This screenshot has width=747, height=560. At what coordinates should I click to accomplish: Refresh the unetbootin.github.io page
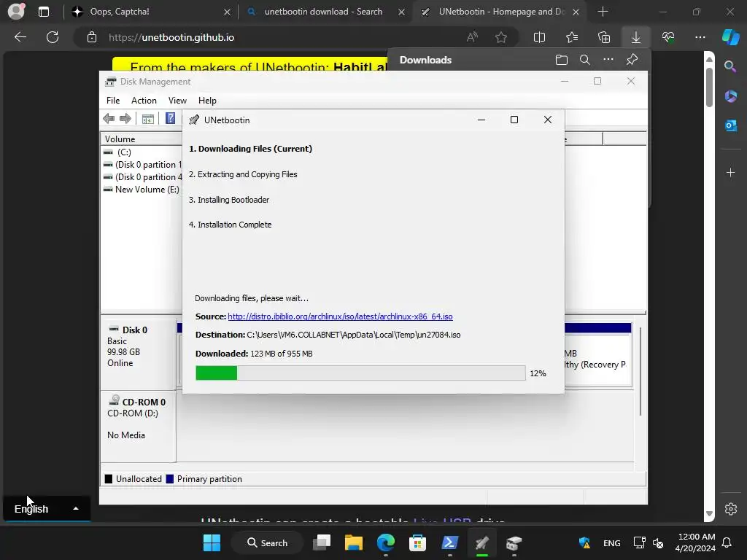pyautogui.click(x=53, y=37)
